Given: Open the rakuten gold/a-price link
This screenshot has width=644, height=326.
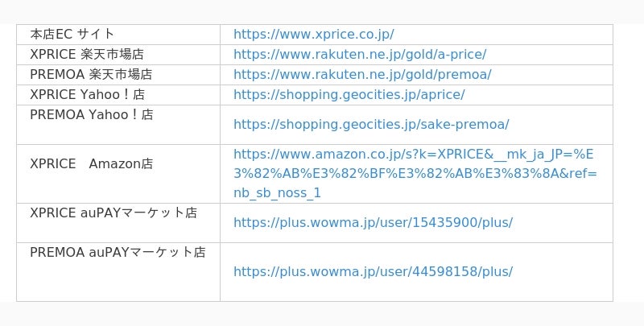Looking at the screenshot, I should click(x=360, y=54).
